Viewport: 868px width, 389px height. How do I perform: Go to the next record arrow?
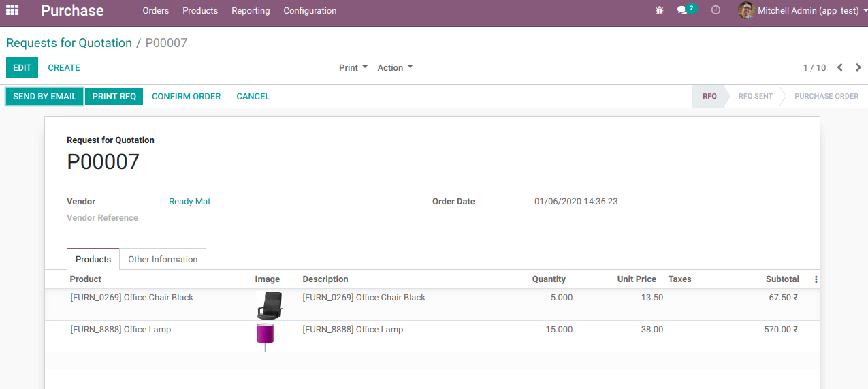858,67
